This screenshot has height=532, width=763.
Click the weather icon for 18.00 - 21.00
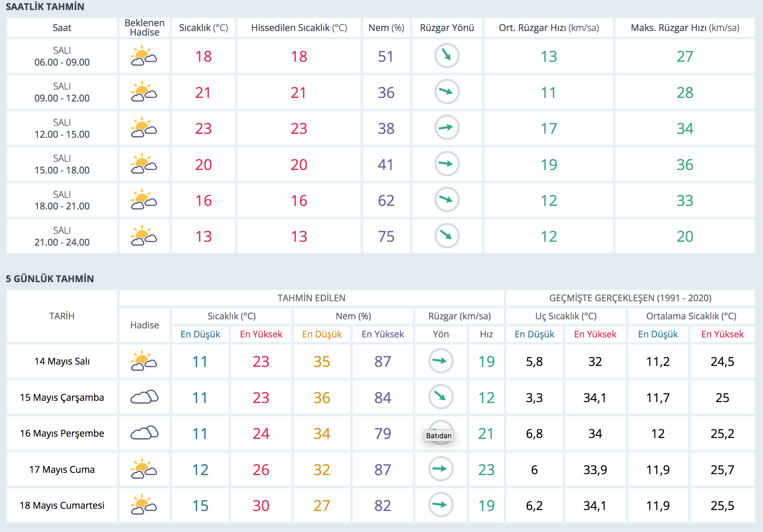tap(144, 200)
